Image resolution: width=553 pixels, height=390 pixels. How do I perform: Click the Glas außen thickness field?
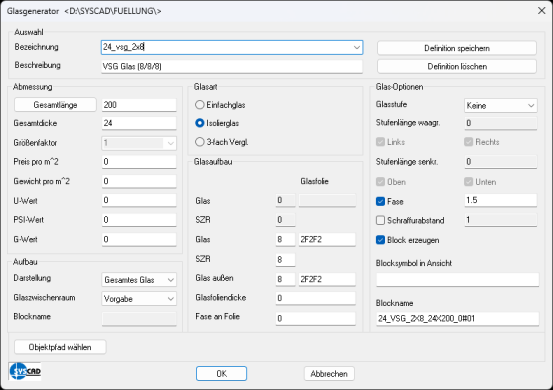(285, 279)
